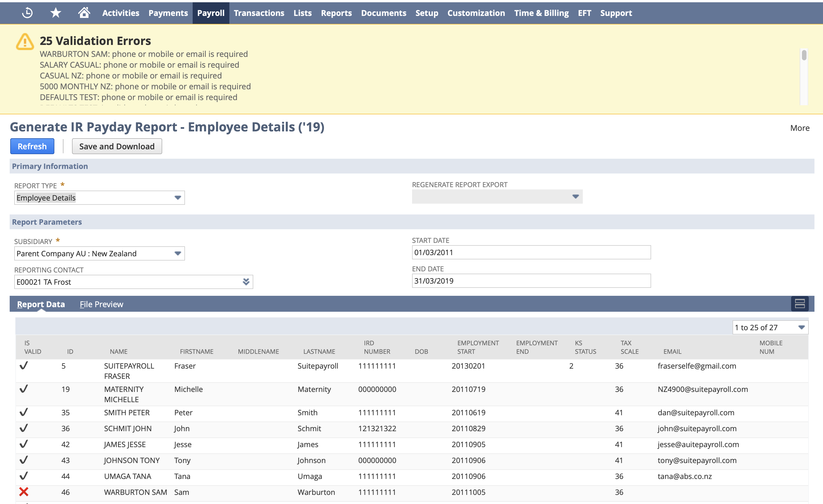Open the Regenerate Report Export dropdown

coord(575,197)
